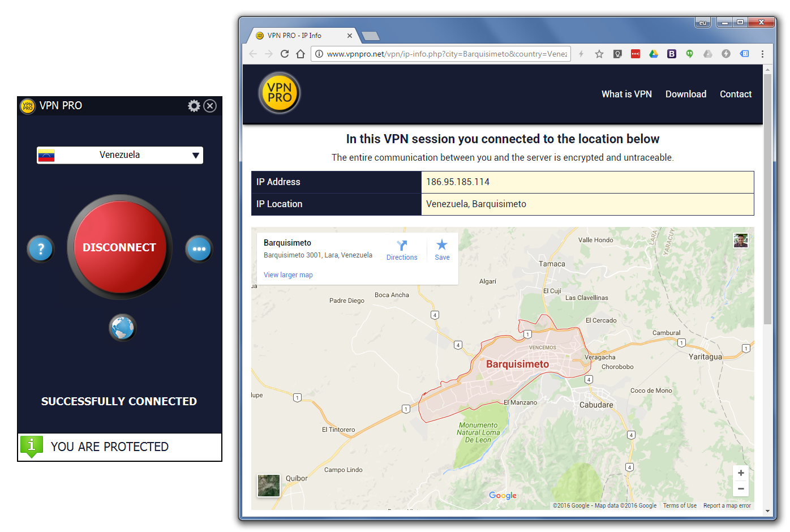This screenshot has height=532, width=790.
Task: Save the place with the star icon
Action: coord(442,245)
